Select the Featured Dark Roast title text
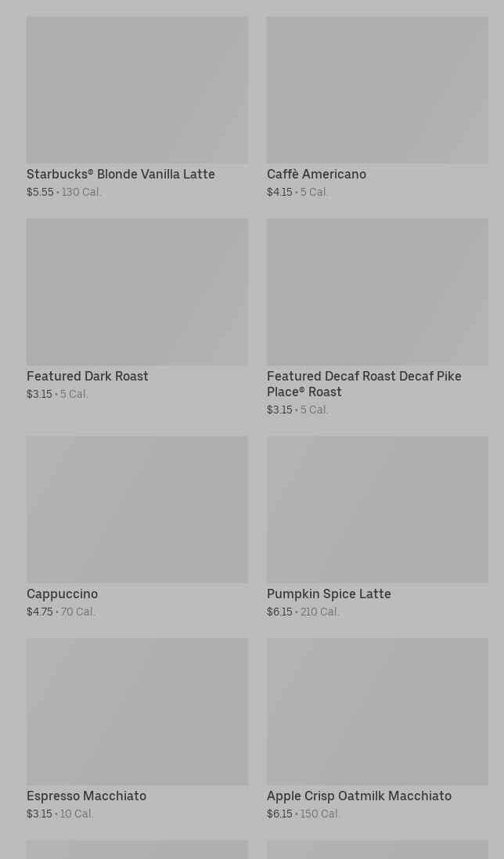This screenshot has height=859, width=504. coord(88,376)
